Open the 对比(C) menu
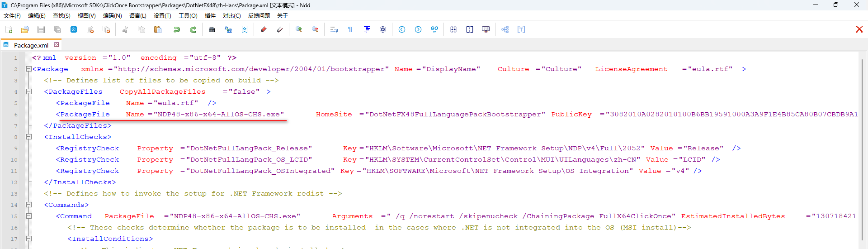868x249 pixels. [232, 16]
